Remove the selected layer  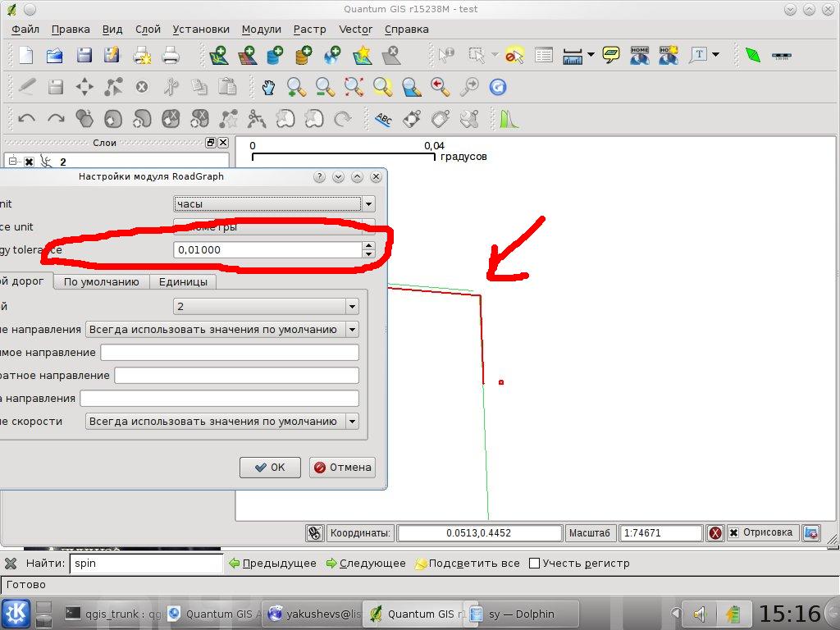click(x=391, y=55)
